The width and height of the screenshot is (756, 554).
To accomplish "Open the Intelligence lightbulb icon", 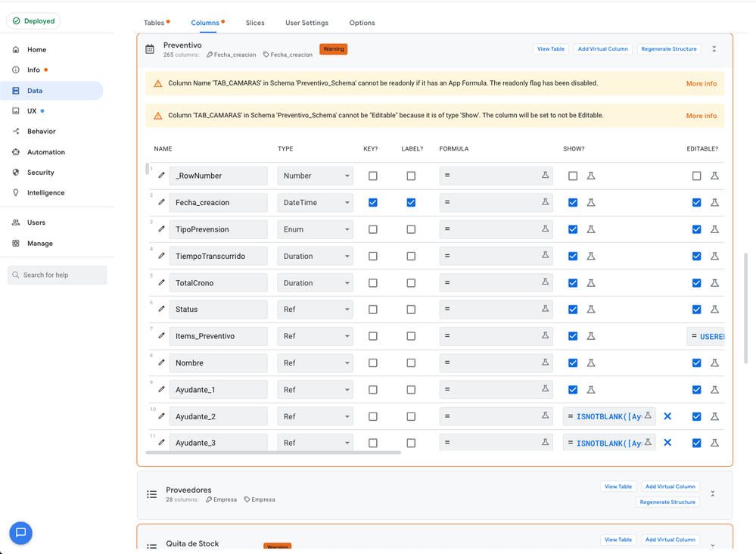I will [16, 192].
